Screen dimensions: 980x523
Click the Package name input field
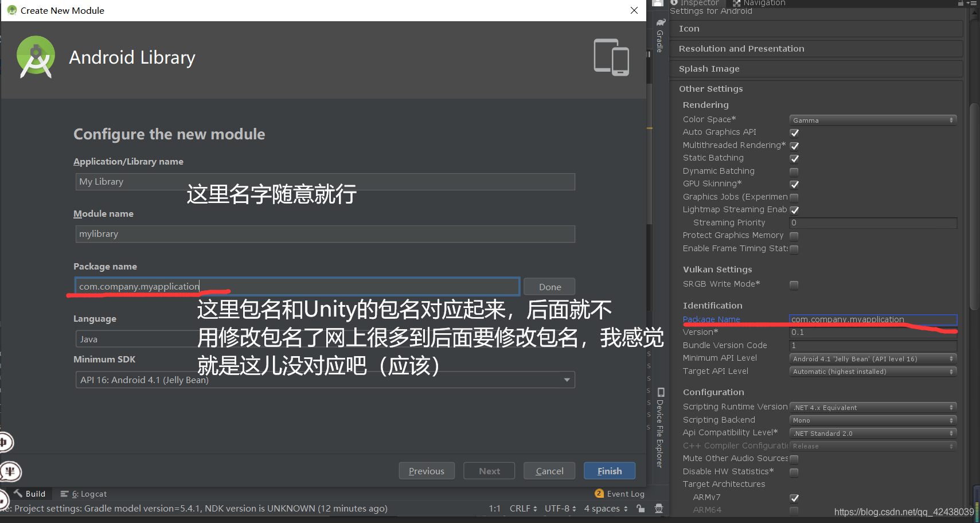tap(297, 286)
